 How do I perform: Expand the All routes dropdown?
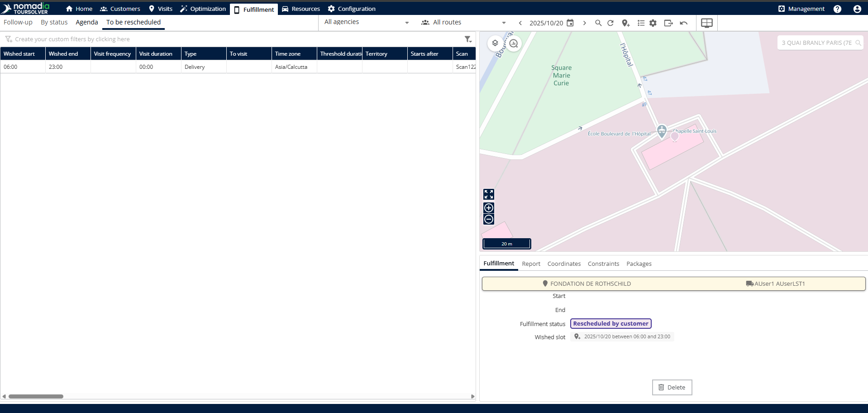coord(464,22)
